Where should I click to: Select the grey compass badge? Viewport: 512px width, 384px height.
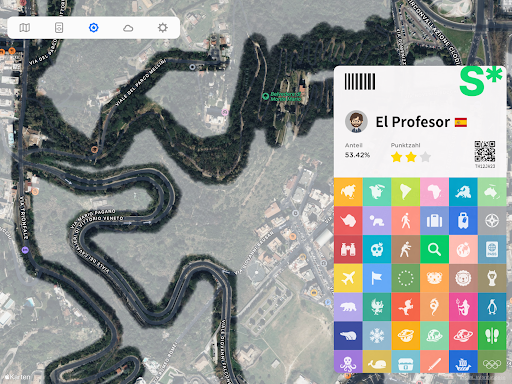pyautogui.click(x=492, y=221)
